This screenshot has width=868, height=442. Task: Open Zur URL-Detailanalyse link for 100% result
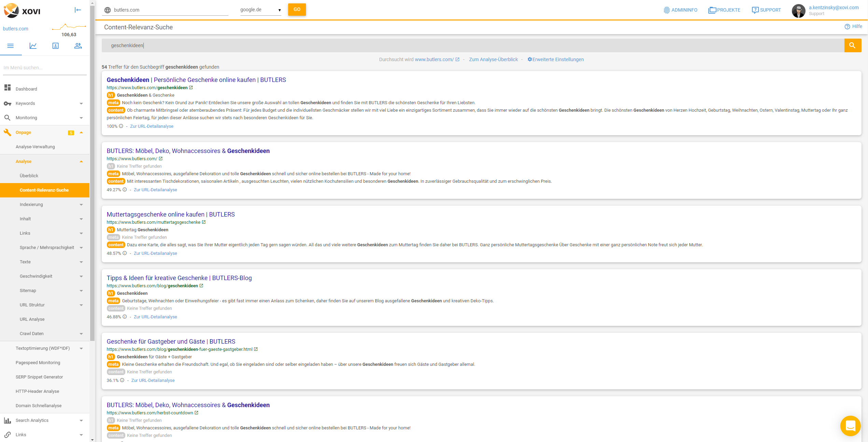[x=152, y=126]
